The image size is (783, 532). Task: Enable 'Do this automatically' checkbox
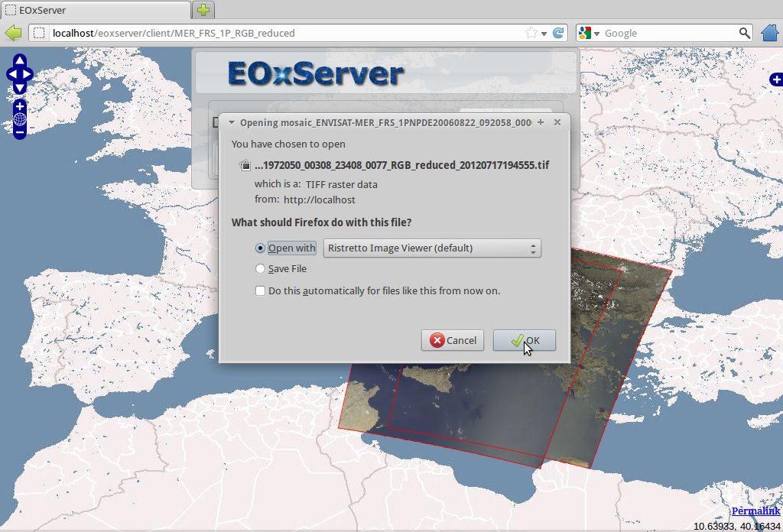click(x=261, y=291)
